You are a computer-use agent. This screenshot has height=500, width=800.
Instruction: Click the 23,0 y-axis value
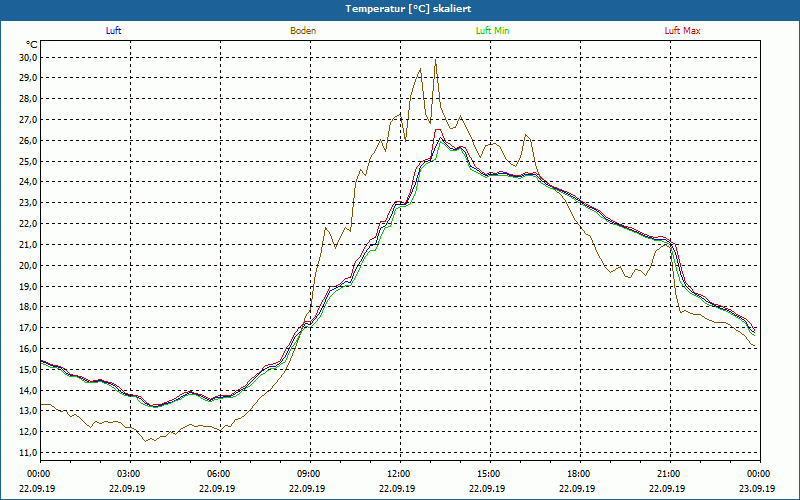click(29, 203)
